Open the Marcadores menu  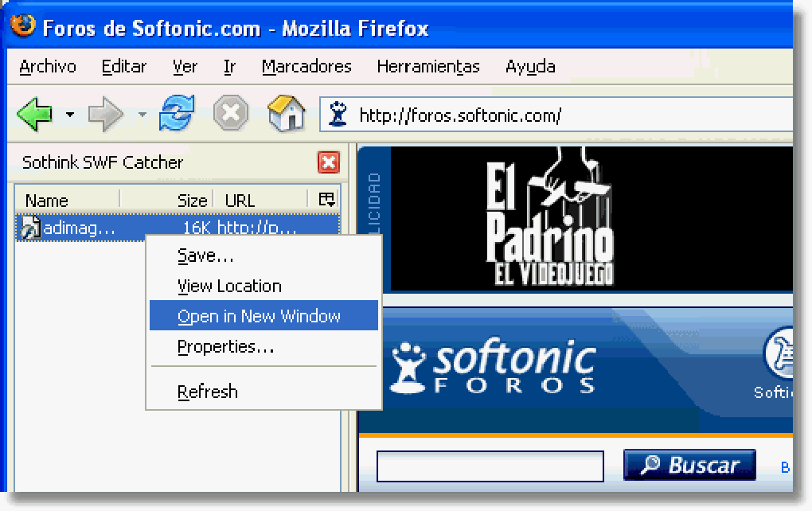(x=306, y=67)
